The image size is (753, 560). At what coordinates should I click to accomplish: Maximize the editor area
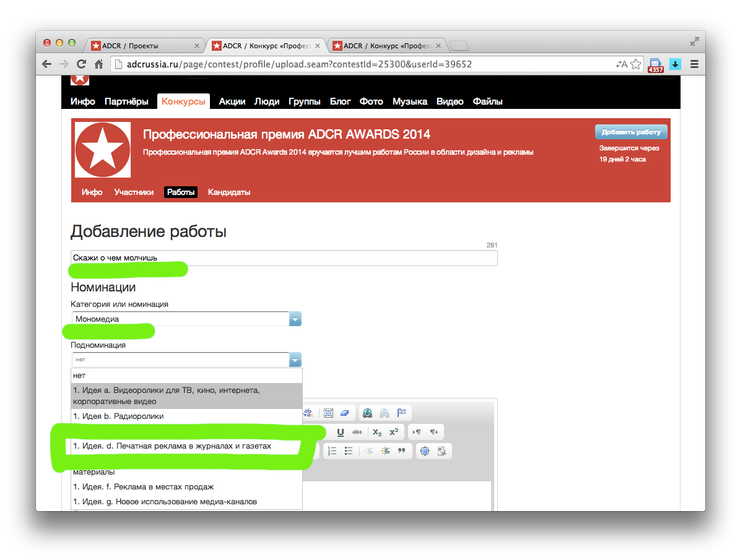click(x=425, y=451)
